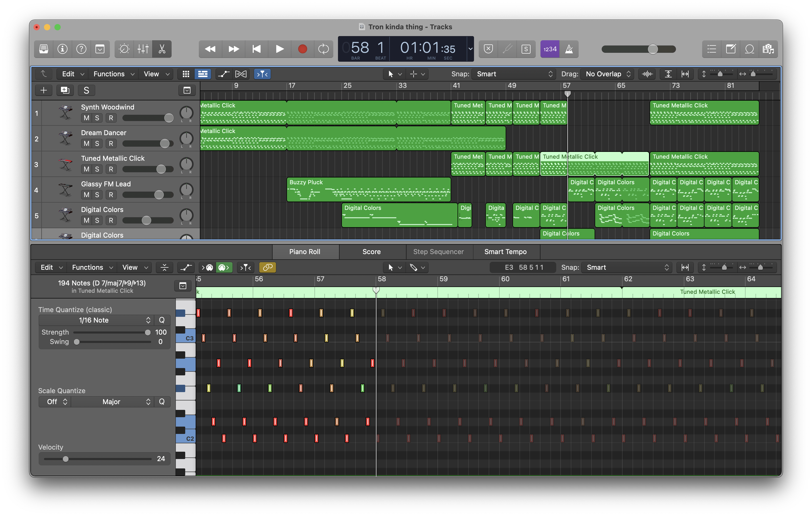Open the display mode arrow in LCD
812x516 pixels.
click(x=470, y=49)
